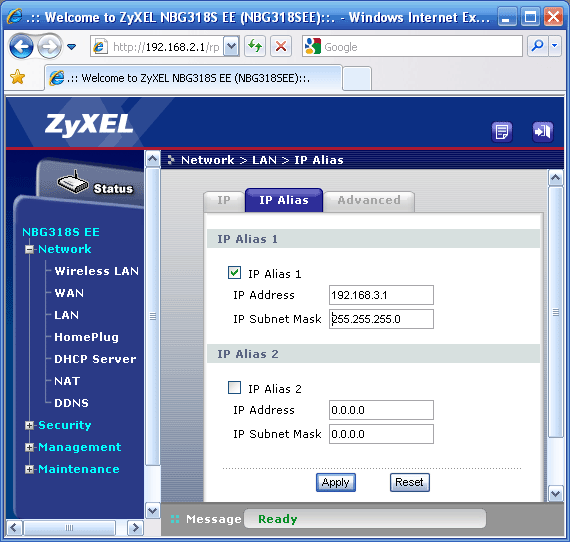Expand the Maintenance tree node
Screen dimensions: 570x542
click(29, 469)
